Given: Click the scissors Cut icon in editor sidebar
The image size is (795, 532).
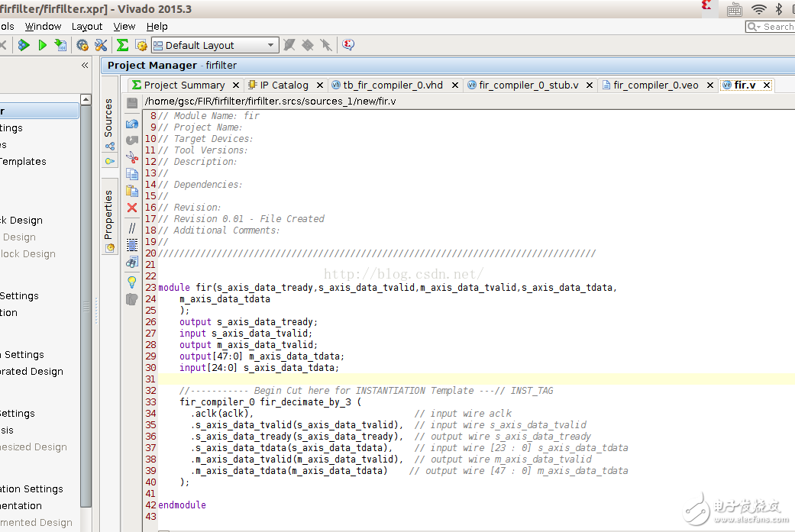Looking at the screenshot, I should click(132, 158).
